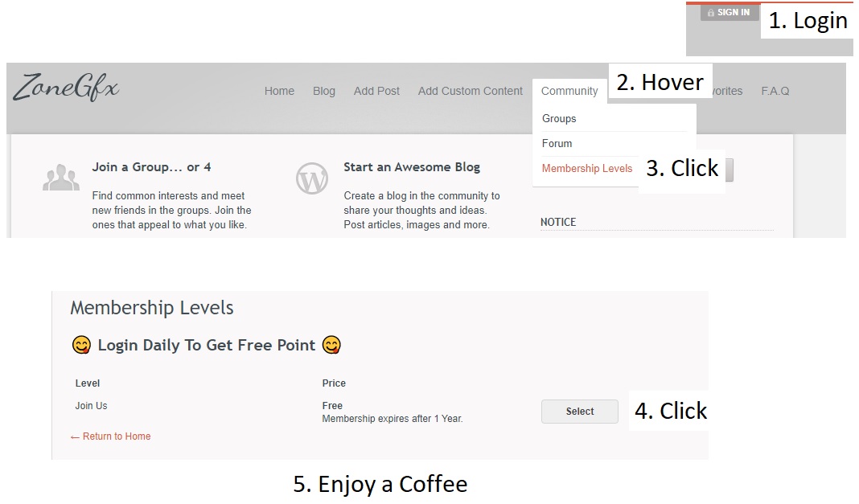The height and width of the screenshot is (504, 859).
Task: Click the 'Create a blog in the community' description
Action: point(421,210)
